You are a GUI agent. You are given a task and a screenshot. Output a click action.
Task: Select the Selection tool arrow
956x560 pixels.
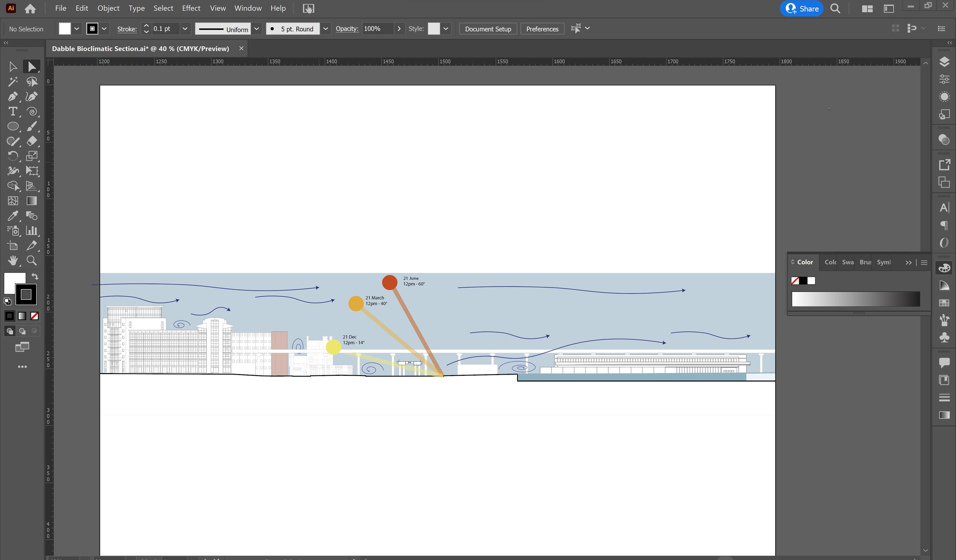point(13,67)
